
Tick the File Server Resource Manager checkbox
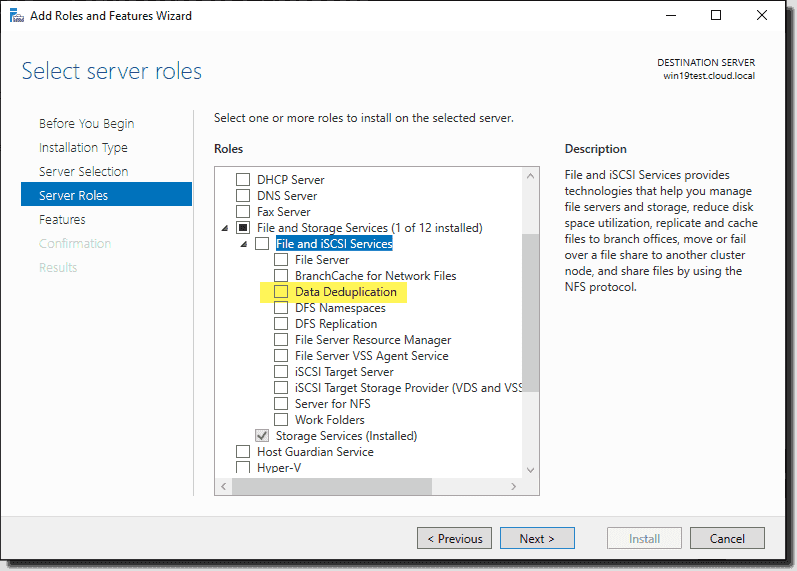[281, 340]
